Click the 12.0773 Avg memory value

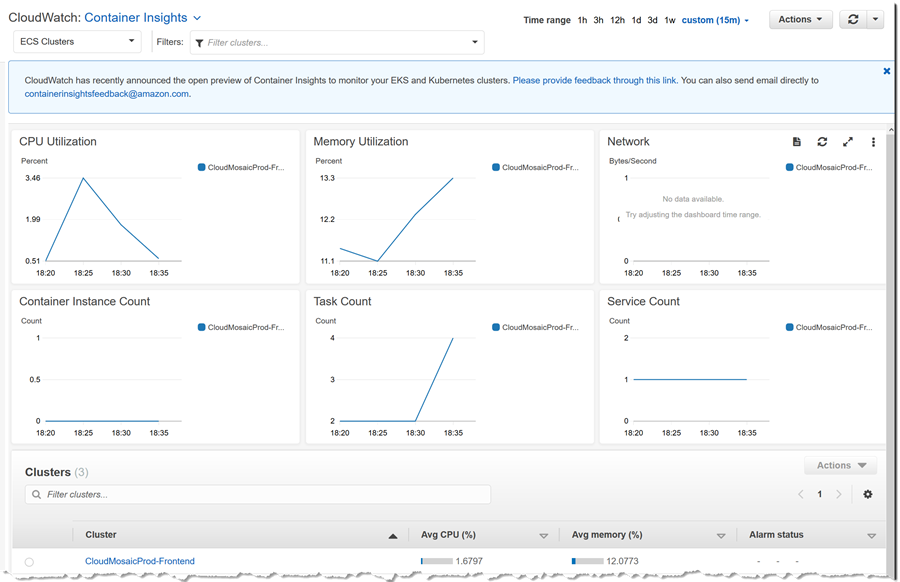(x=622, y=561)
